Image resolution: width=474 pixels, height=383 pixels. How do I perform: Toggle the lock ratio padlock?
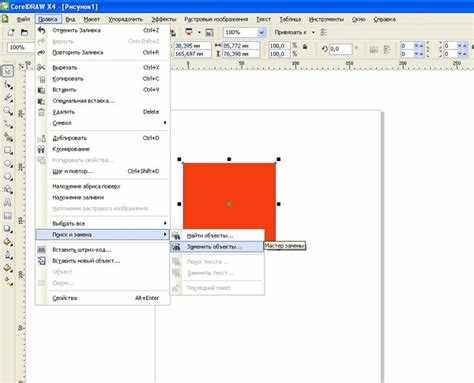pyautogui.click(x=305, y=47)
